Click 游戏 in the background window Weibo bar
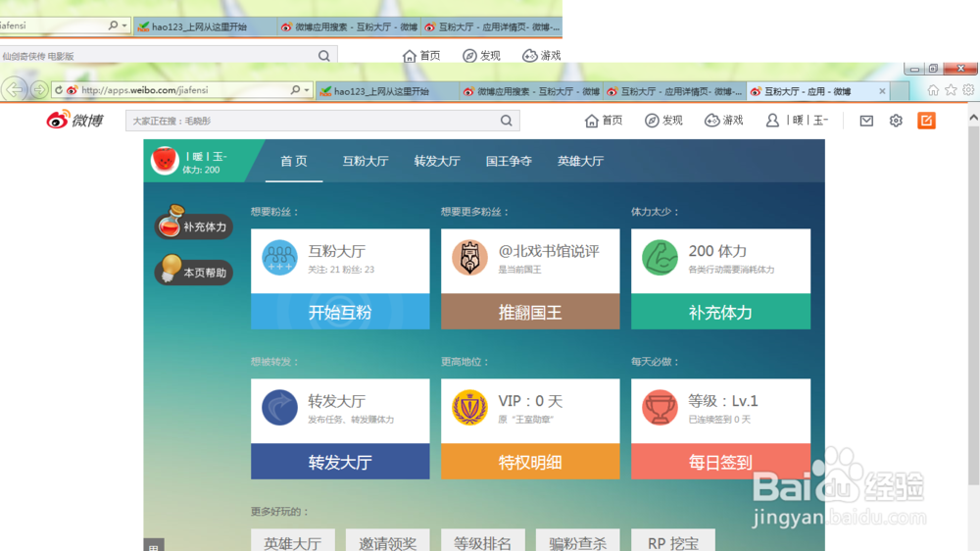 (541, 56)
